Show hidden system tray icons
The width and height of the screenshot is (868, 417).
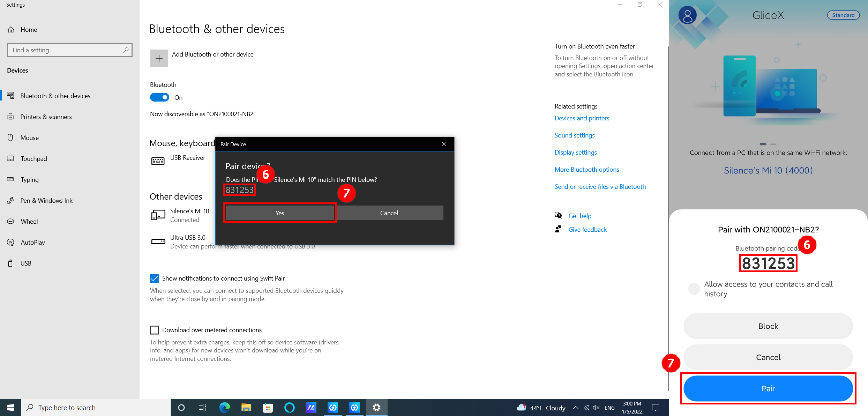pyautogui.click(x=576, y=408)
